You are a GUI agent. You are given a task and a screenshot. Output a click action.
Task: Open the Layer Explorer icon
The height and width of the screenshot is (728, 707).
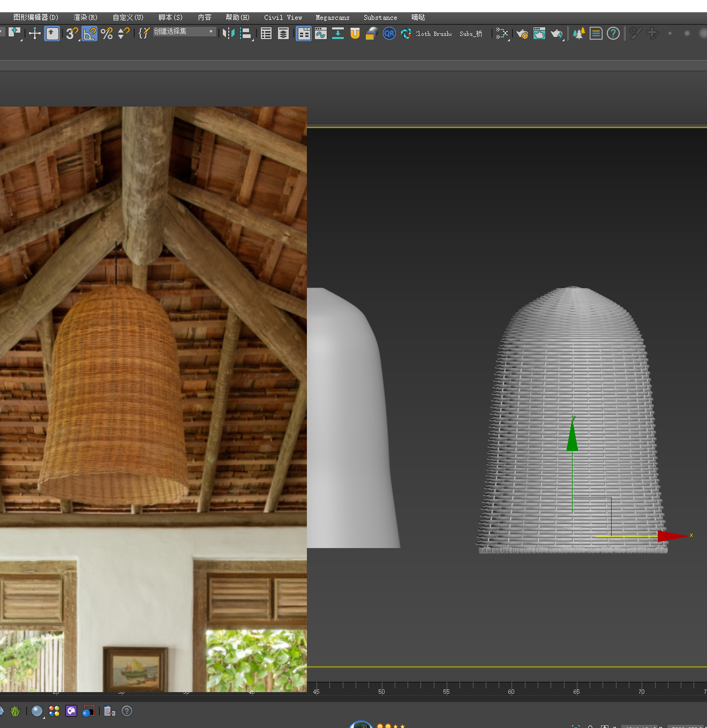(x=283, y=34)
